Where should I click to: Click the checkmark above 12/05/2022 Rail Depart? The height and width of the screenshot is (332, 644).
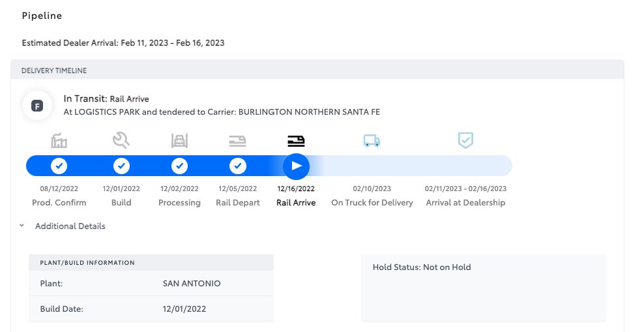[238, 166]
